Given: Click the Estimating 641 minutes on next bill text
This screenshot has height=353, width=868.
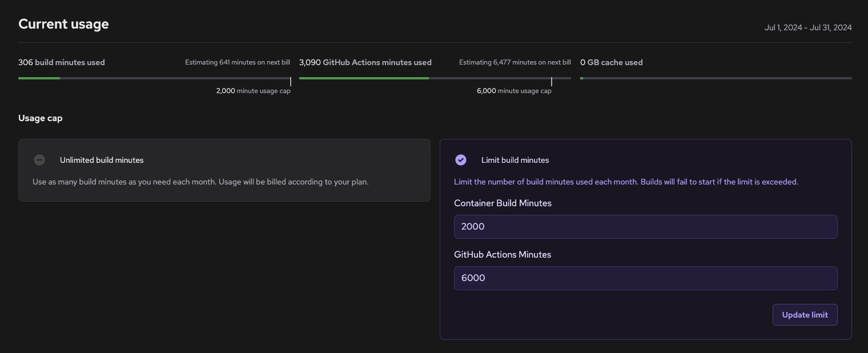Looking at the screenshot, I should (237, 62).
